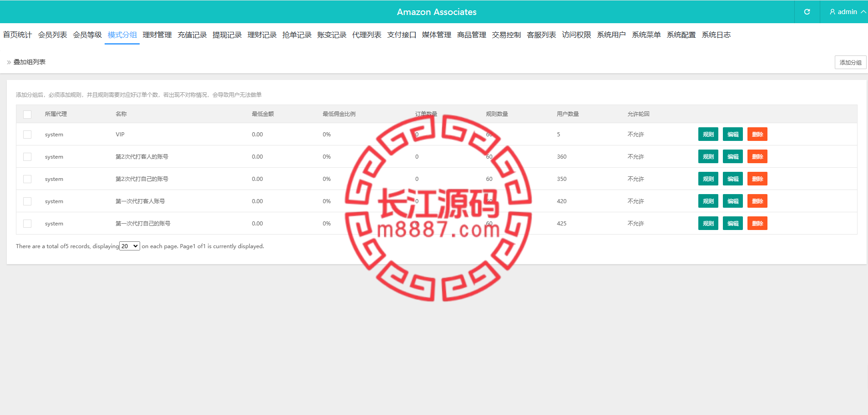Viewport: 868px width, 415px height.
Task: Edit the 第2次代打客人的账号 group
Action: 733,156
